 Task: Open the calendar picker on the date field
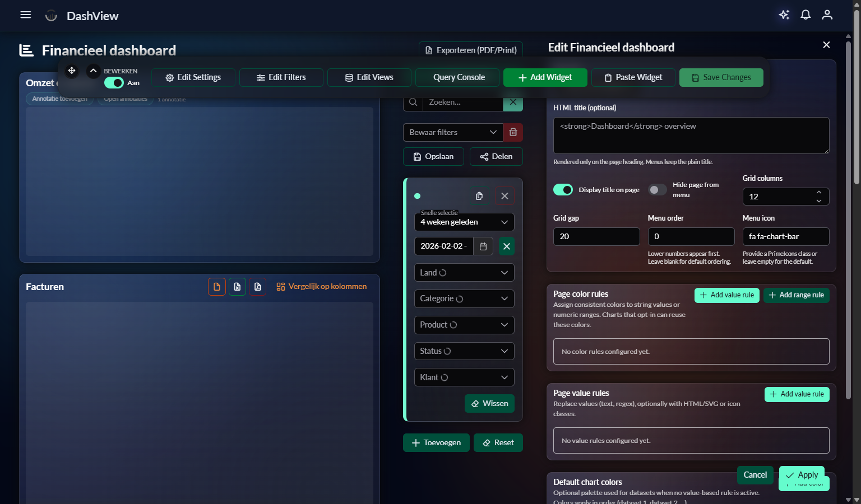point(483,246)
